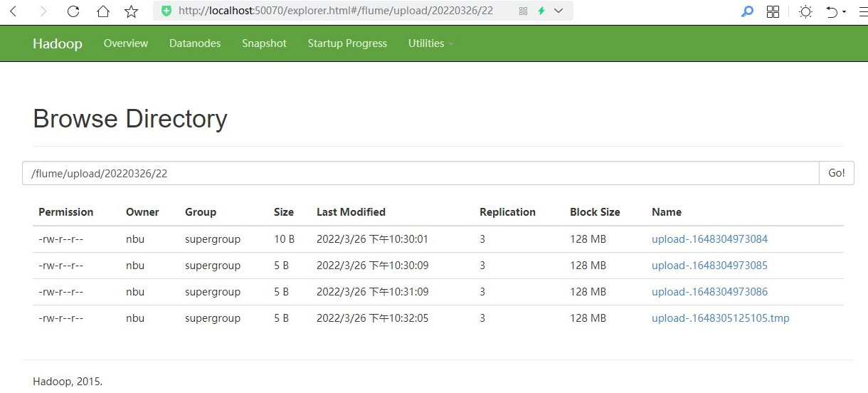Click the Go! button
This screenshot has height=393, width=868.
[x=837, y=173]
